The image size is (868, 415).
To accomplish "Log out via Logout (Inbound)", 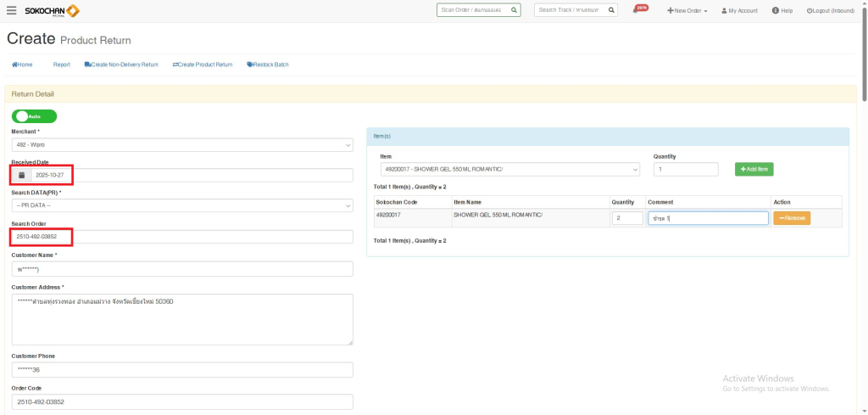I will pyautogui.click(x=831, y=10).
